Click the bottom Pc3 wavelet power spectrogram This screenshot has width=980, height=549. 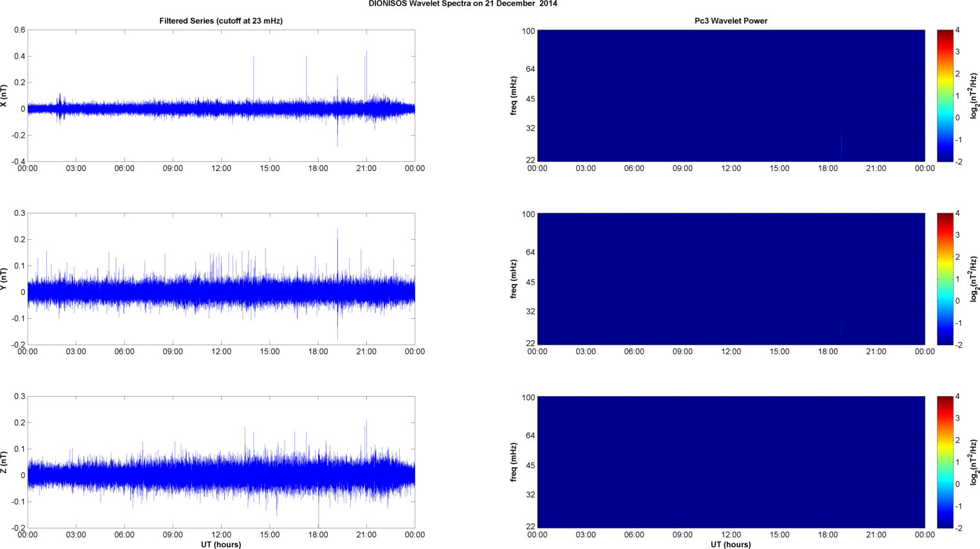(x=731, y=462)
